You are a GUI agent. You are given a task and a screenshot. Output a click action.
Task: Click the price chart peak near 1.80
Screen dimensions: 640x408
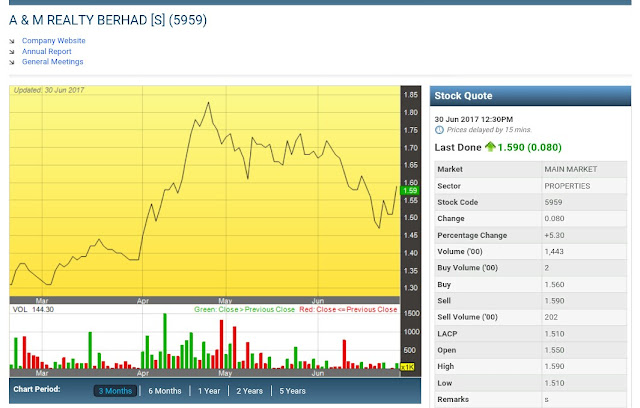[x=209, y=103]
